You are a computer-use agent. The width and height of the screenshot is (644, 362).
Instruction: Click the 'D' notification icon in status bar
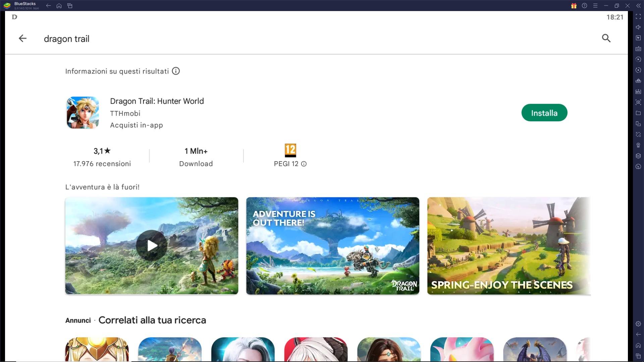[14, 17]
